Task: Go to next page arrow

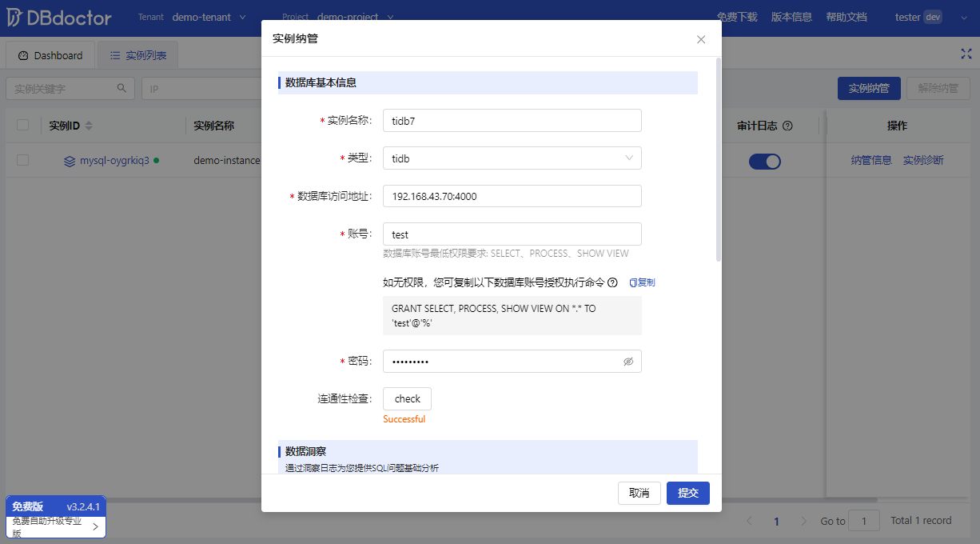Action: click(803, 521)
